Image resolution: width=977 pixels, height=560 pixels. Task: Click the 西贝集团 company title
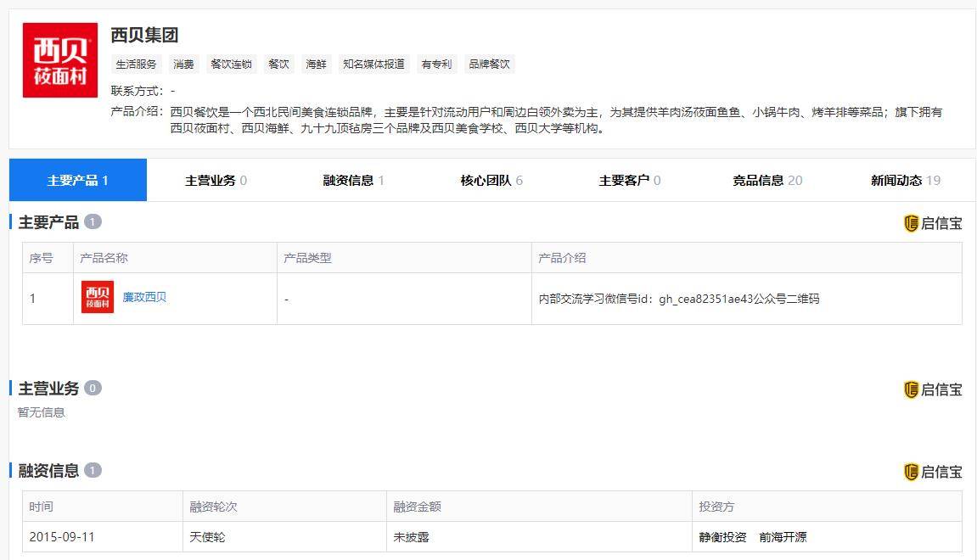(x=144, y=35)
